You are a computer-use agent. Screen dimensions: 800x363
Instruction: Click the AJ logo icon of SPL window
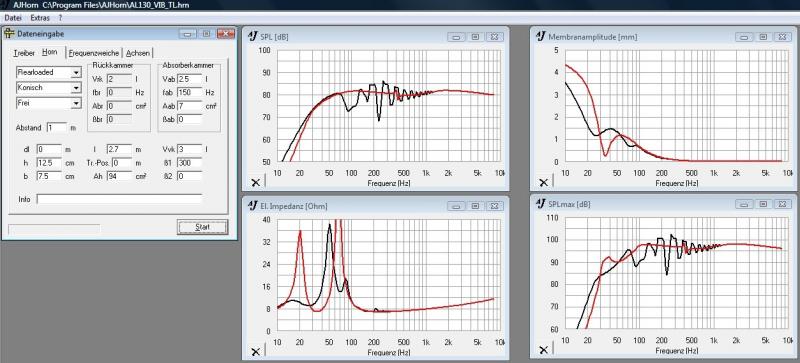(x=253, y=36)
